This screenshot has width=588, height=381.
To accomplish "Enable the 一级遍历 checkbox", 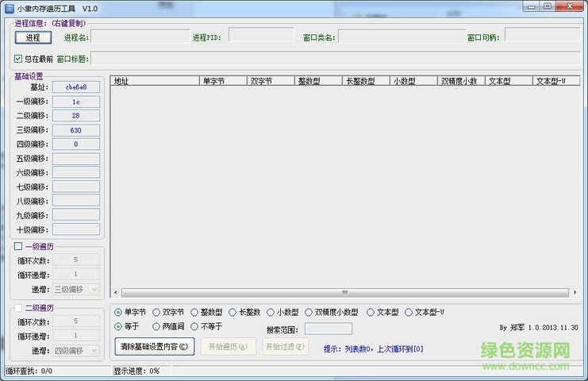I will click(18, 246).
